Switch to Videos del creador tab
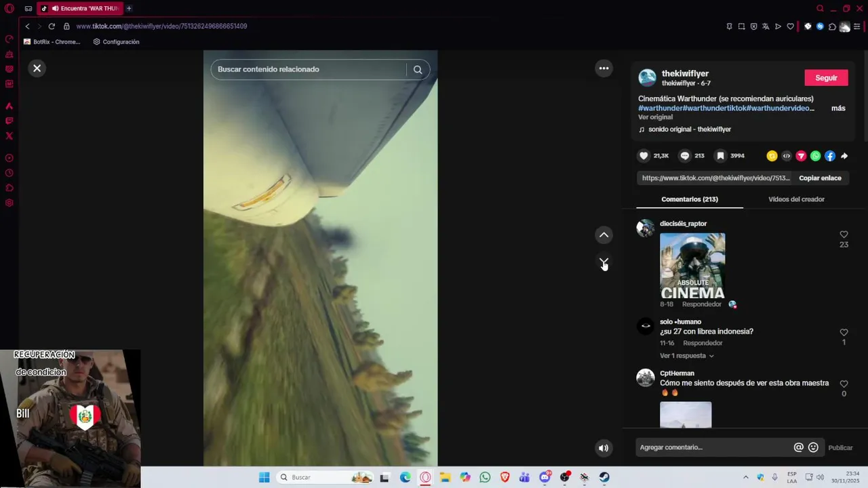Image resolution: width=868 pixels, height=488 pixels. click(796, 199)
